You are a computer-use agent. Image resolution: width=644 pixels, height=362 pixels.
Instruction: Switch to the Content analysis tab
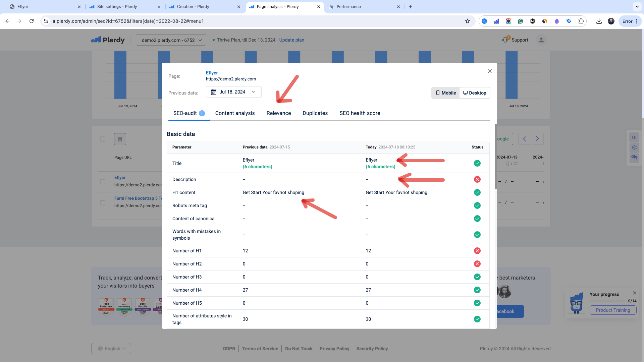pyautogui.click(x=235, y=113)
